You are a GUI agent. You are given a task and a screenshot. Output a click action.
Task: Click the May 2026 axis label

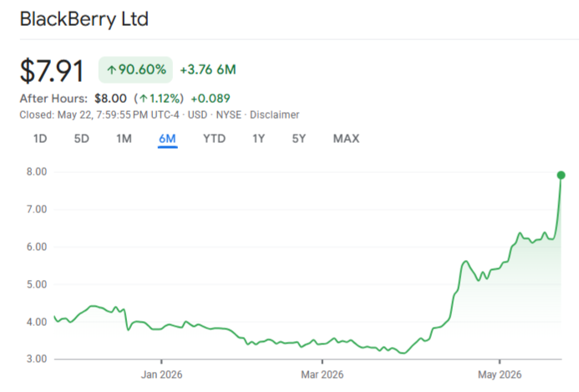[x=500, y=374]
